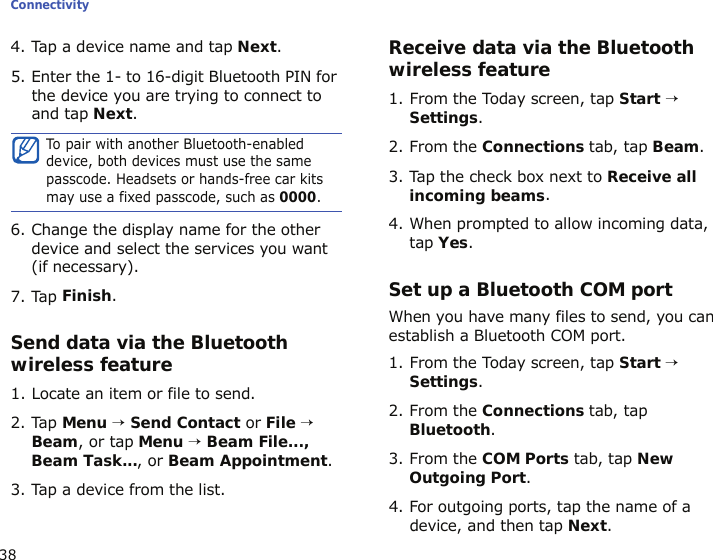Image resolution: width=713 pixels, height=560 pixels.
Task: Click the bold 'Bluetooth' word in COM port step 2
Action: click(449, 430)
